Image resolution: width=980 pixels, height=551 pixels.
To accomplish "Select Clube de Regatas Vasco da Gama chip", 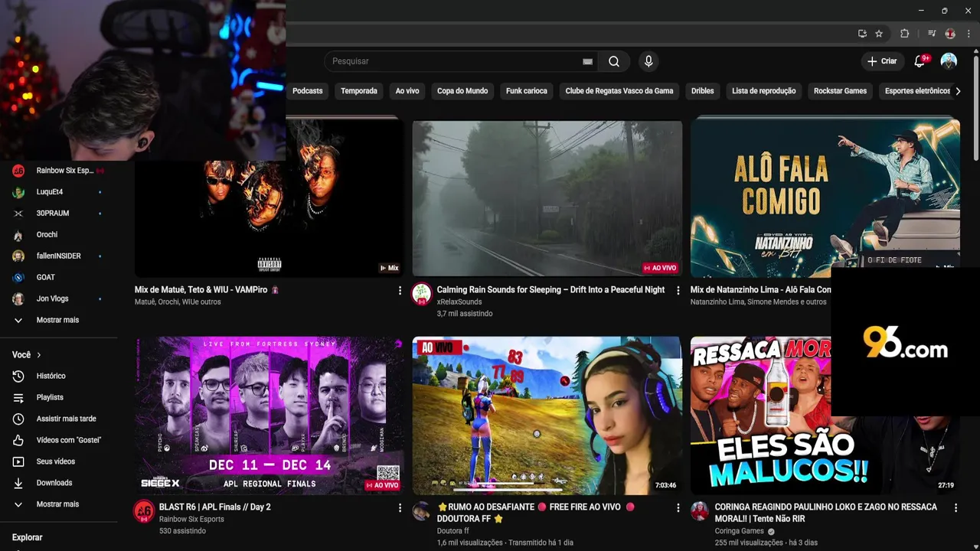I will tap(619, 91).
